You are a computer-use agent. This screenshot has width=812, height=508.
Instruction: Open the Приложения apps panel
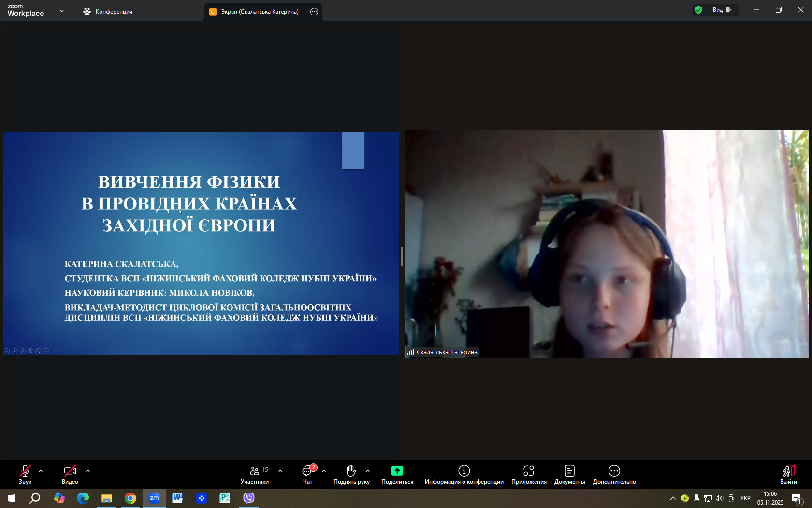(529, 474)
